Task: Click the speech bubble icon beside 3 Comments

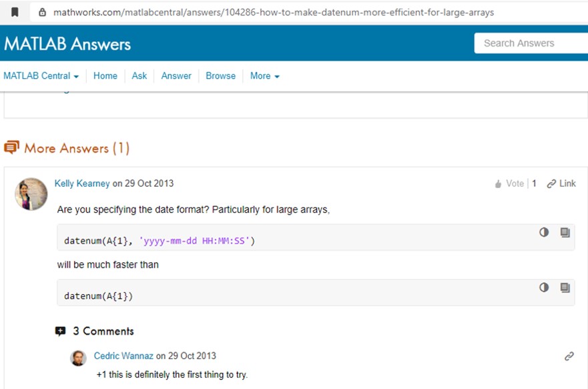Action: point(61,331)
